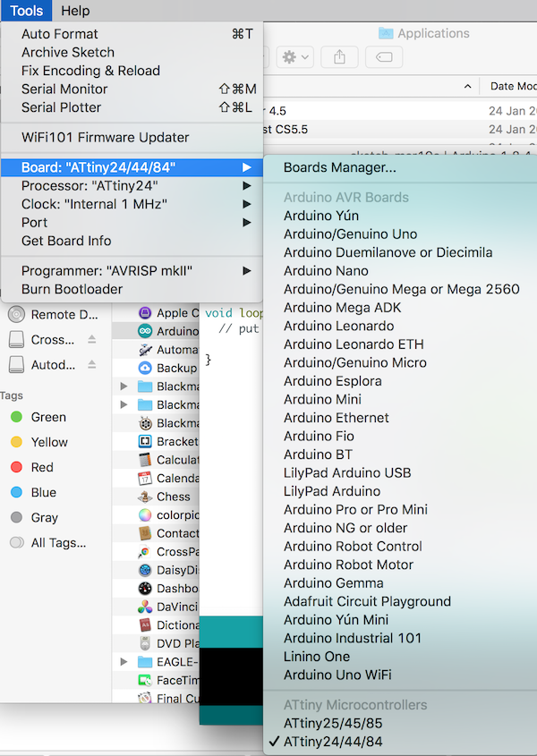The width and height of the screenshot is (537, 756).
Task: Expand the Port submenu
Action: coord(132,222)
